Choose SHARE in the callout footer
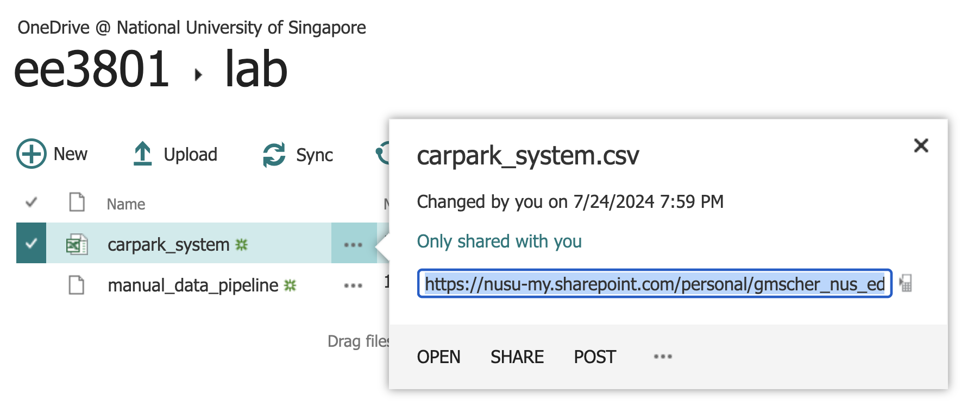This screenshot has height=419, width=980. (x=517, y=357)
